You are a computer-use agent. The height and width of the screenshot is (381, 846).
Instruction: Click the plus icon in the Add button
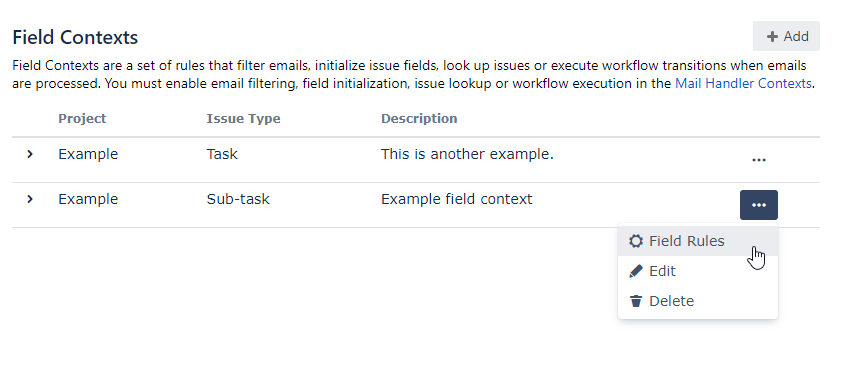click(772, 37)
